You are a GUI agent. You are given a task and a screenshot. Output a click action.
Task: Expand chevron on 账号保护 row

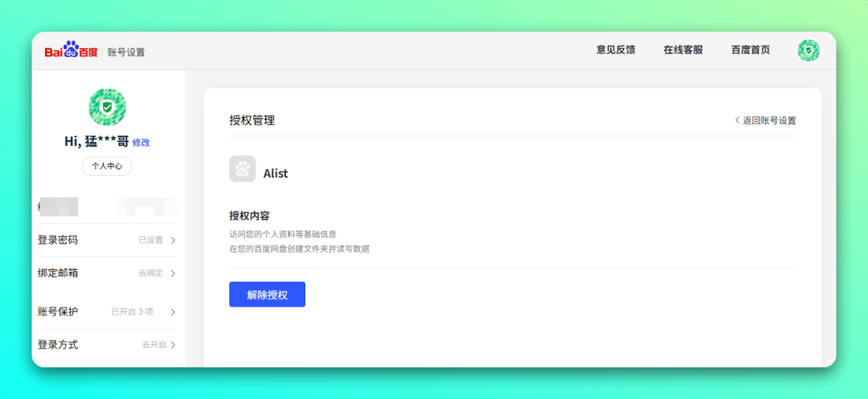pyautogui.click(x=173, y=311)
